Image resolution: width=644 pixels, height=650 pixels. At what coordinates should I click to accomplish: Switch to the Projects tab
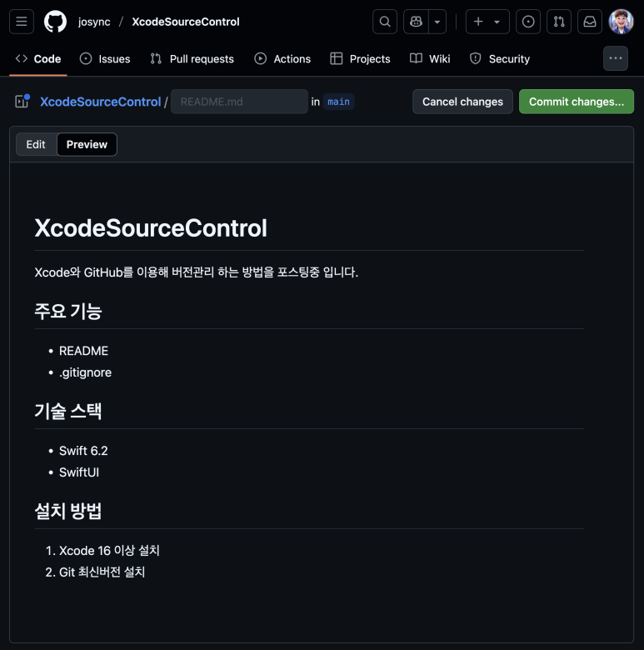click(x=360, y=59)
